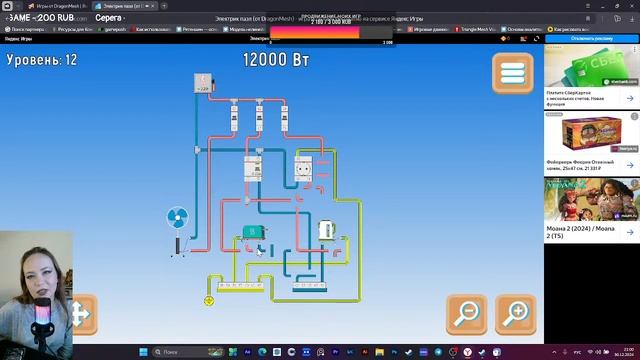The width and height of the screenshot is (640, 360).
Task: Click the loose blue straight wire segment
Action: 272,251
